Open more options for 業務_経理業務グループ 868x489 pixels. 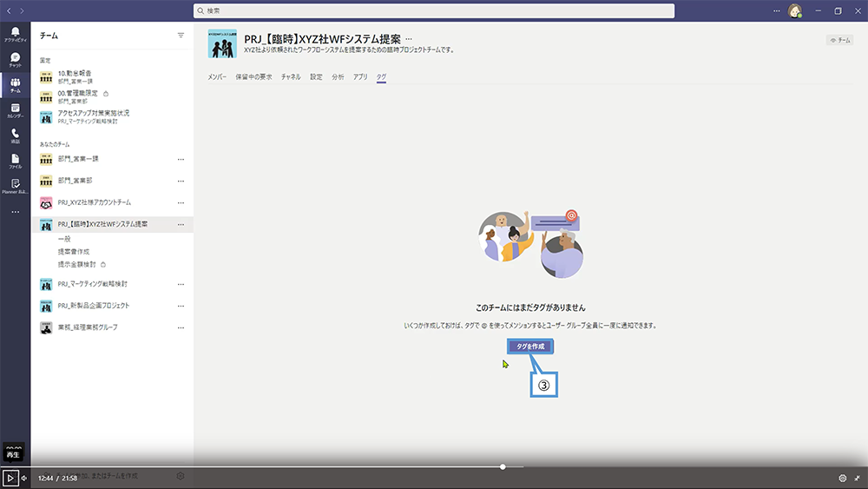coord(181,327)
